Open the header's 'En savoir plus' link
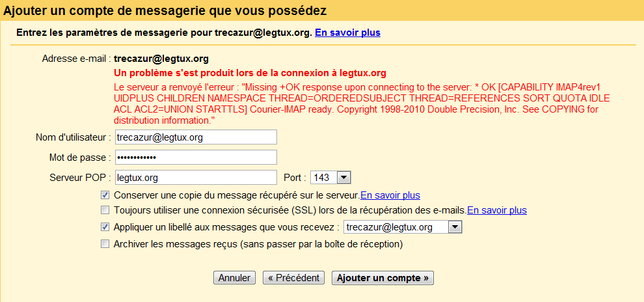The width and height of the screenshot is (644, 302). (x=347, y=32)
